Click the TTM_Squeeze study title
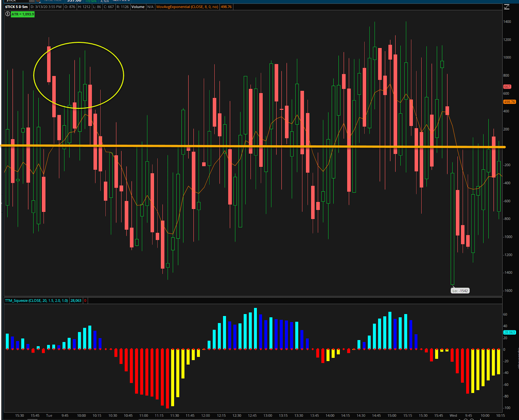Screen dimensions: 519x420 pyautogui.click(x=36, y=301)
